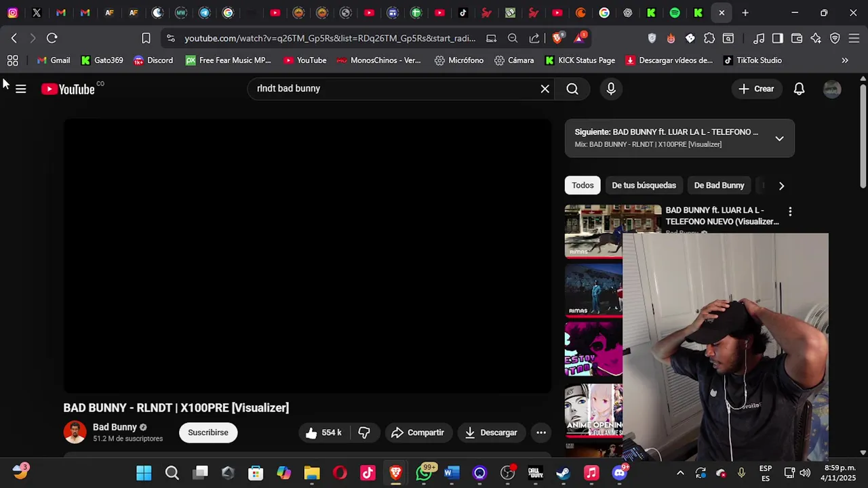Open more actions (three dots) under video
The image size is (868, 488).
541,432
